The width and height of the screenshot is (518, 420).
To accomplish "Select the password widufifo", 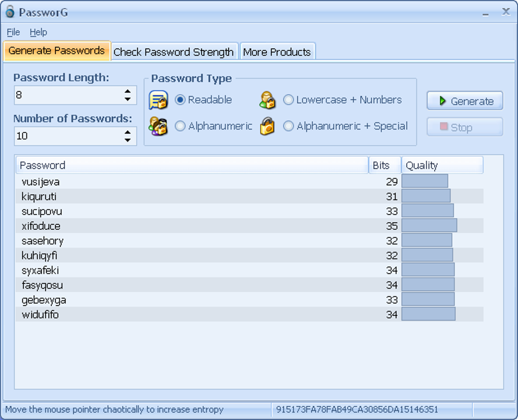I will [x=40, y=314].
